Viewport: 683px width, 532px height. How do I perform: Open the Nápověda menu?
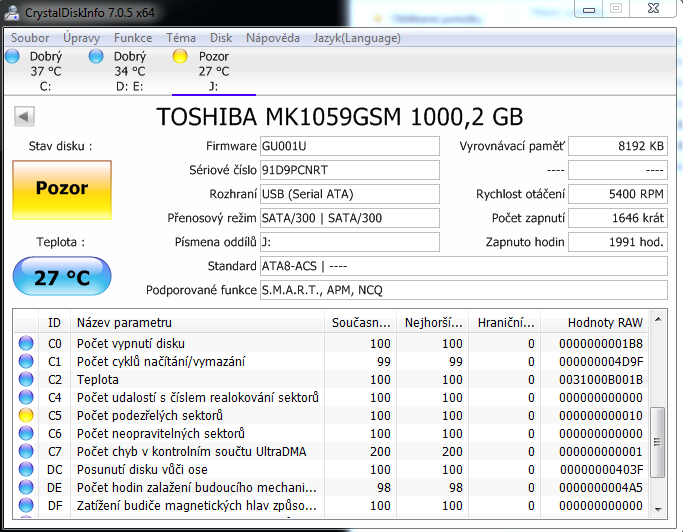[273, 38]
